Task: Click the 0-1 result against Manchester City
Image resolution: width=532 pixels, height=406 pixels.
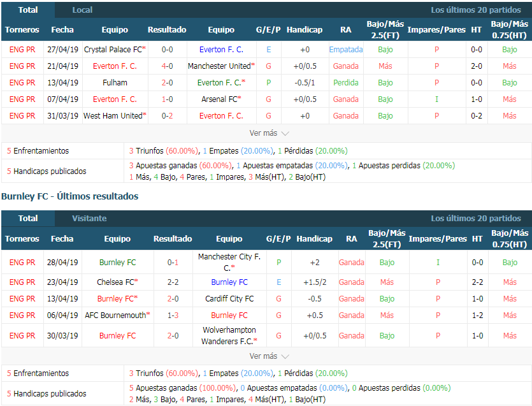Action: (173, 263)
